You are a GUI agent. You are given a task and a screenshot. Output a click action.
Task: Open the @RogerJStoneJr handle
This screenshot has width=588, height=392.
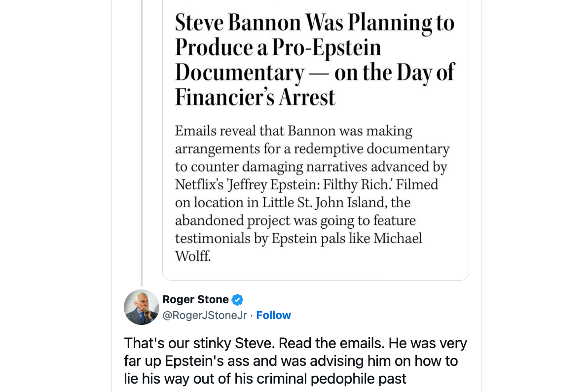[x=204, y=315]
